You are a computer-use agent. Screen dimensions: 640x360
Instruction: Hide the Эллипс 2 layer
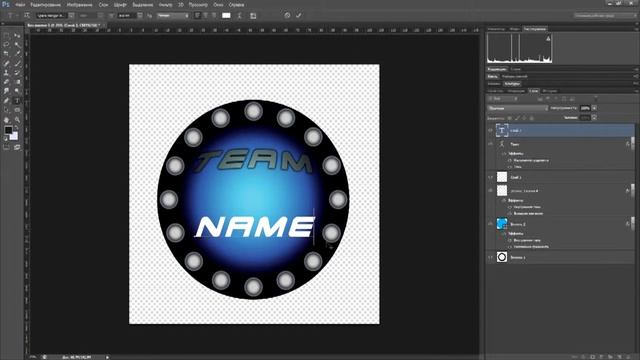pyautogui.click(x=490, y=224)
